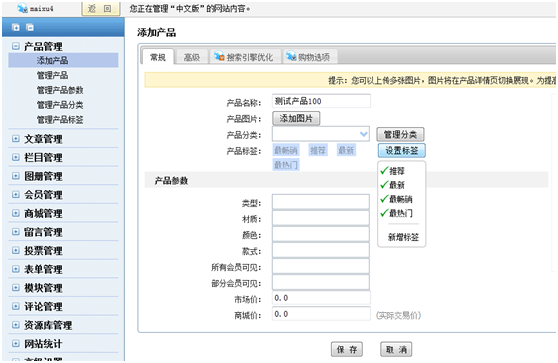Open 管理产品 in sidebar
Screen dimensions: 558x363
pyautogui.click(x=52, y=75)
